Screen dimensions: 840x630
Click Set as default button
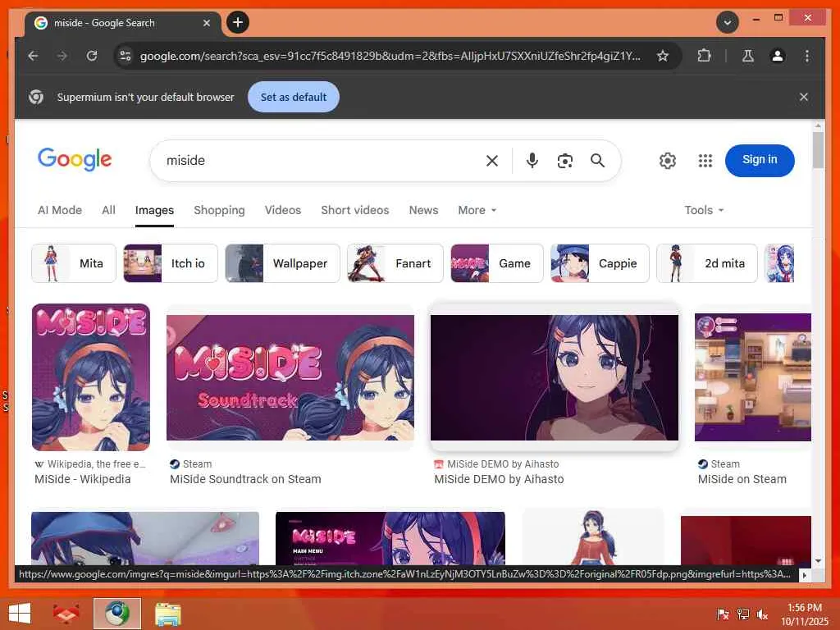294,97
